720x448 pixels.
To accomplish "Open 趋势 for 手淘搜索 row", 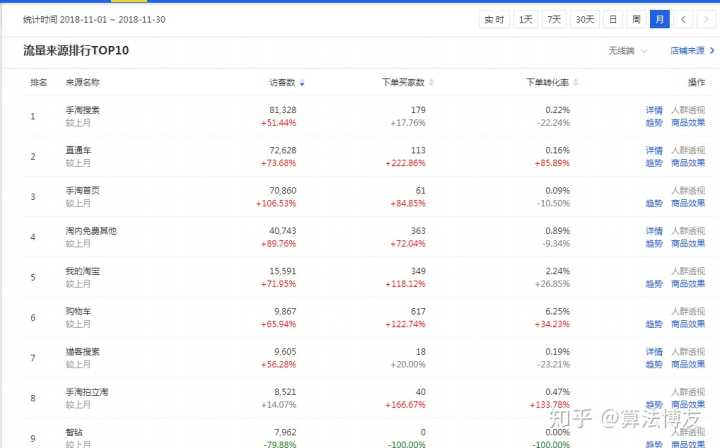I will [654, 123].
